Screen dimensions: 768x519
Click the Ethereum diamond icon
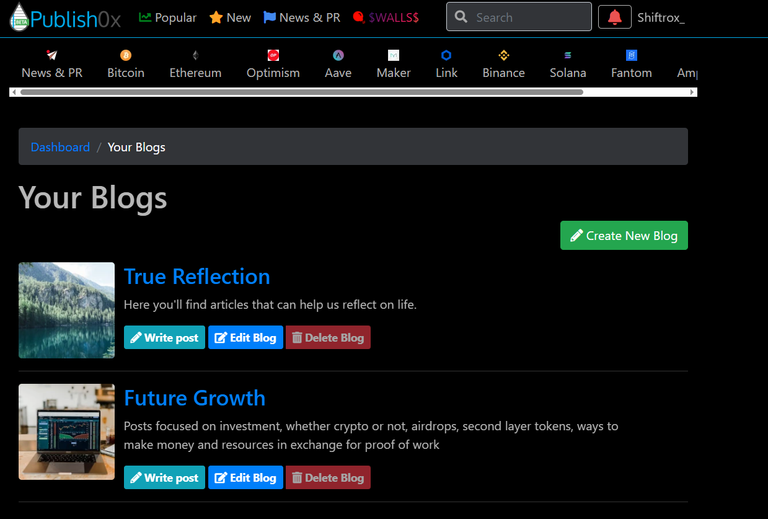(x=195, y=55)
